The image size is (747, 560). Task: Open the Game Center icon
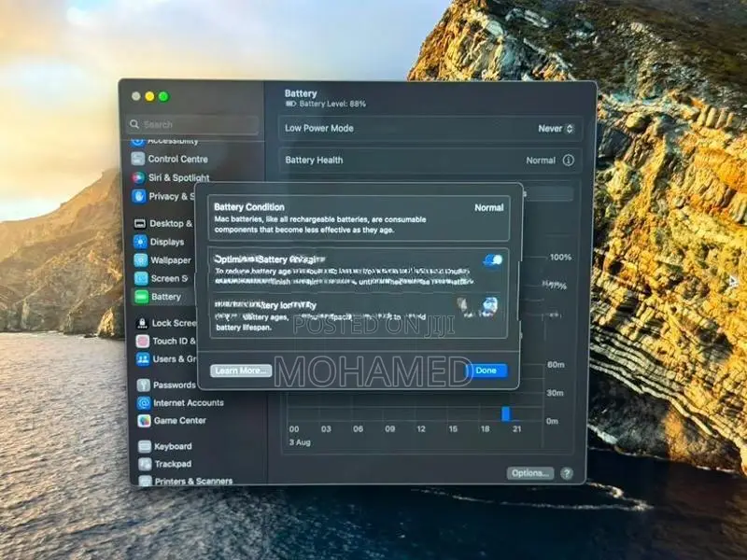click(145, 421)
